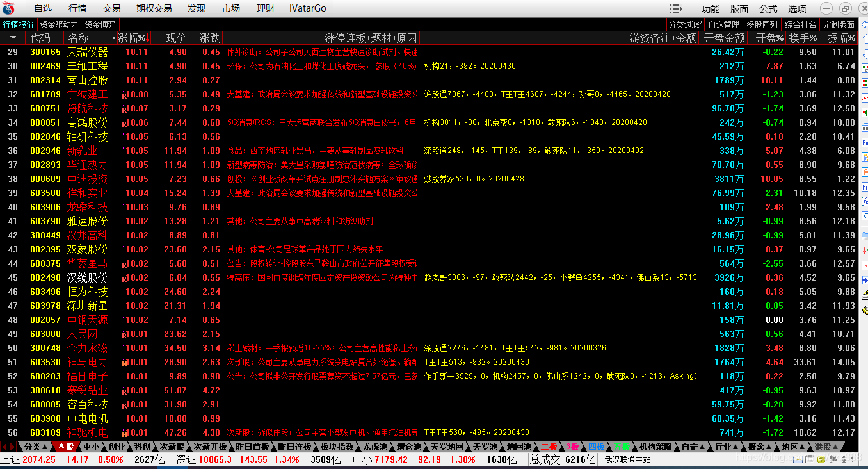Open the 发现 menu
This screenshot has height=469, width=868.
(x=197, y=8)
